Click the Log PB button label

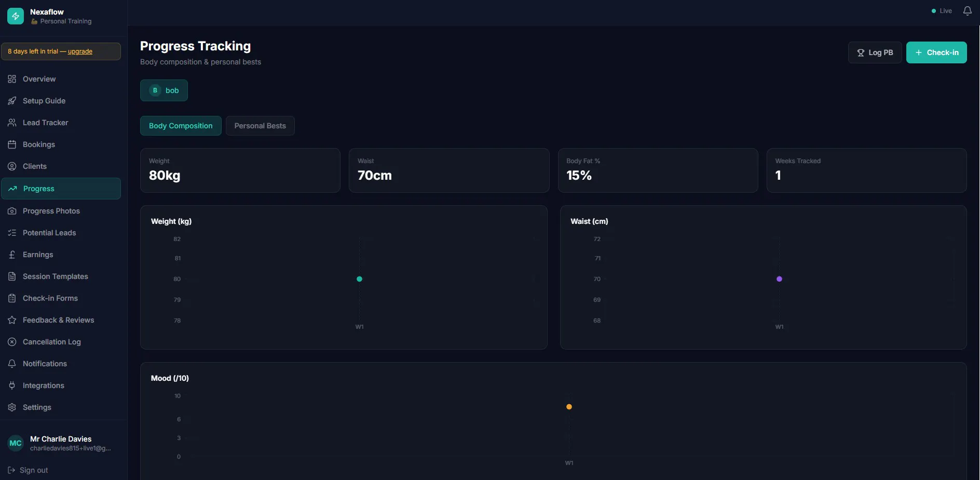pos(881,52)
